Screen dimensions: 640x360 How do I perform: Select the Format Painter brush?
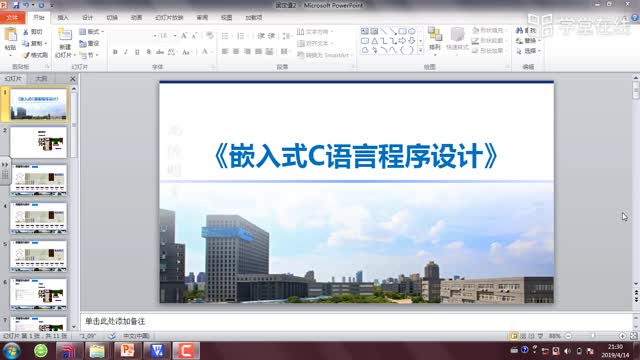click(26, 55)
